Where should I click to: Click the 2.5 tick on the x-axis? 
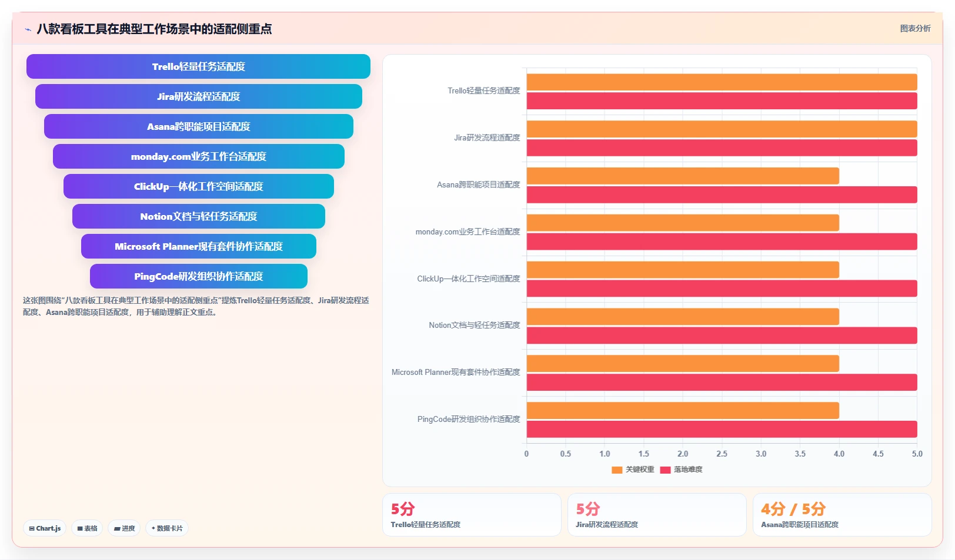pyautogui.click(x=722, y=454)
